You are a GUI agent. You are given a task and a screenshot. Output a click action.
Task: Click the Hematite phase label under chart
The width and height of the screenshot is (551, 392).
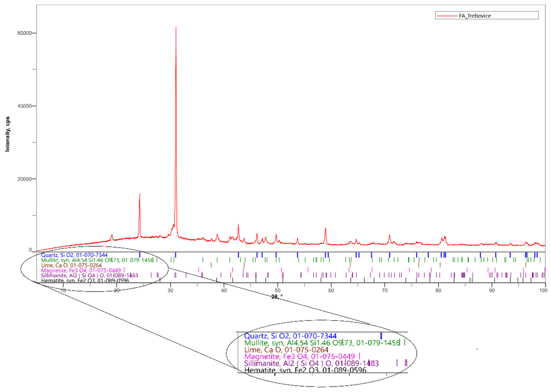pos(85,280)
